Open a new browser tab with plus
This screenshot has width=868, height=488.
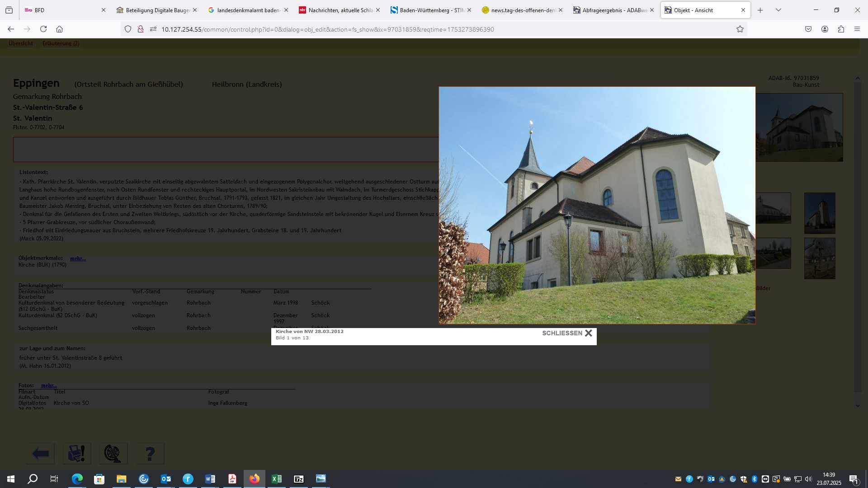tap(760, 10)
